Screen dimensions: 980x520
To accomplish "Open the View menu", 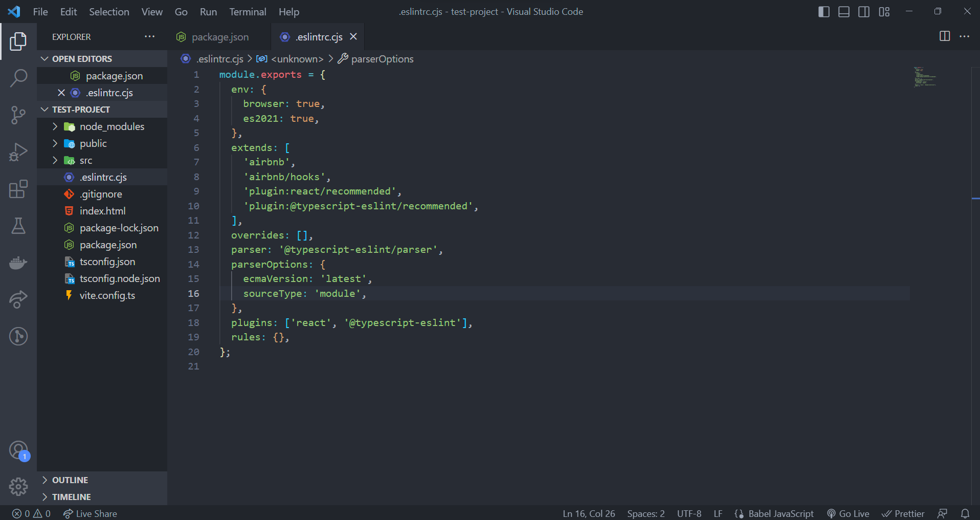I will [152, 11].
